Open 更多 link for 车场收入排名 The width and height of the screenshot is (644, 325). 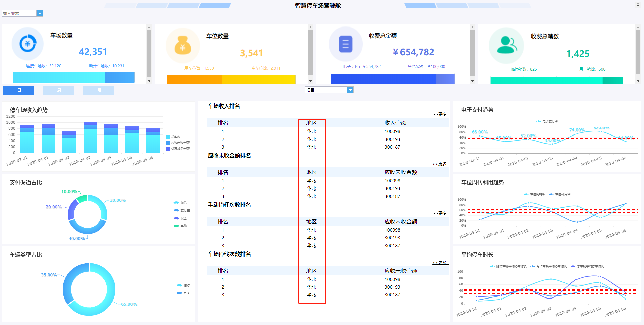tap(440, 114)
